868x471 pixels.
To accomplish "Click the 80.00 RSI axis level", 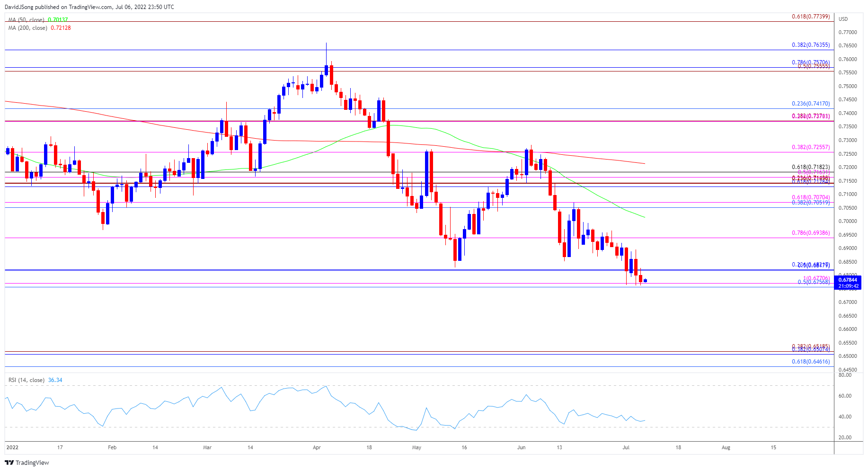I will (x=845, y=375).
